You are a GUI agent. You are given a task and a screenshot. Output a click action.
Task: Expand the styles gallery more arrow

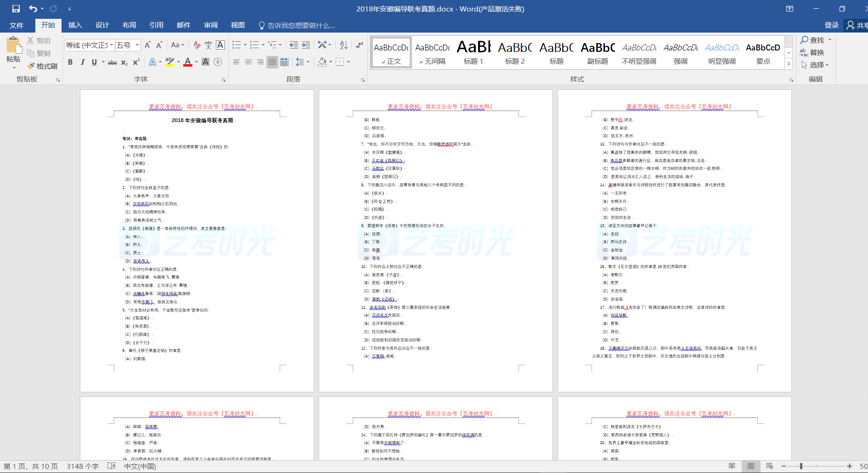coord(789,64)
